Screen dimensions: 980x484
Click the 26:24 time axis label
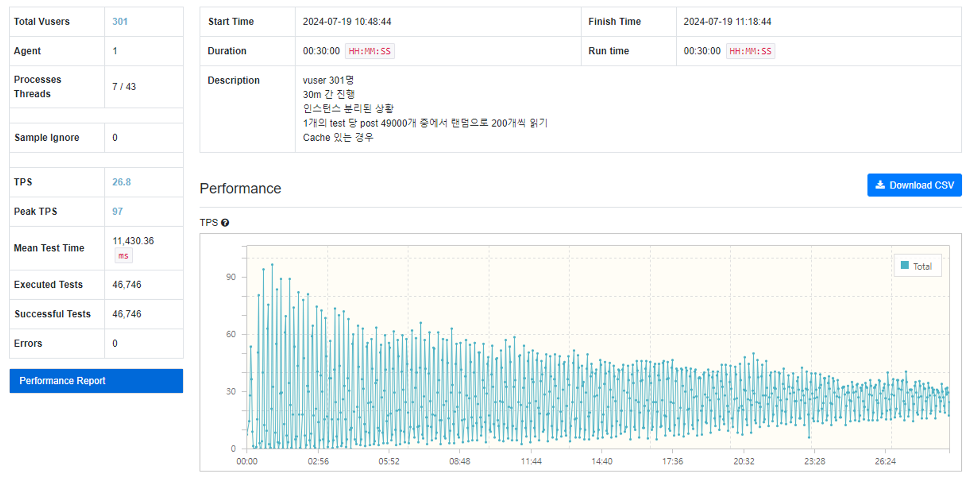[885, 461]
